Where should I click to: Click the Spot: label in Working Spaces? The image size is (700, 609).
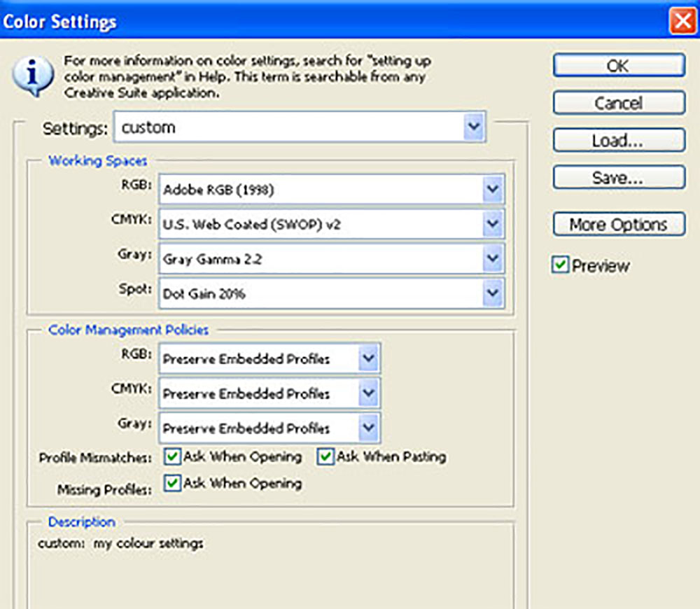pos(135,289)
